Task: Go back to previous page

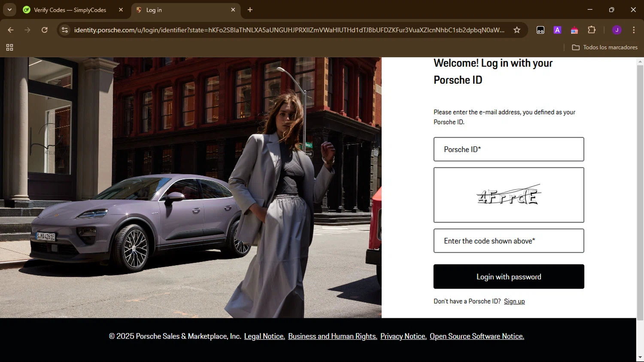Action: pos(11,30)
